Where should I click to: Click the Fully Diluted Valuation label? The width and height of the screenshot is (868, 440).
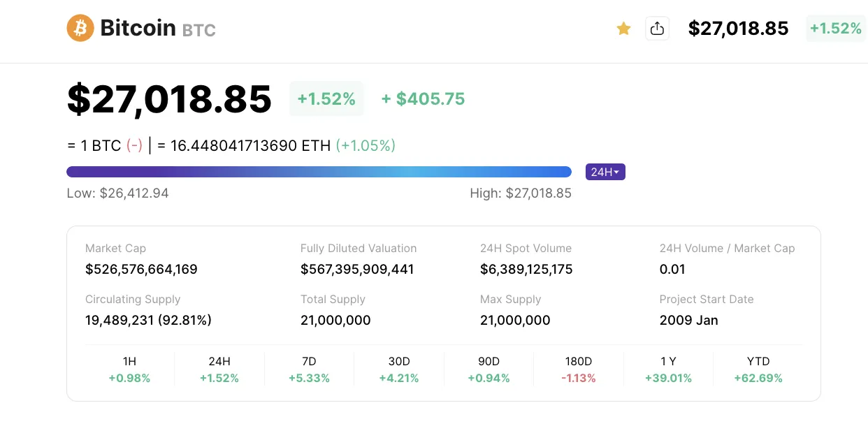[x=359, y=248]
